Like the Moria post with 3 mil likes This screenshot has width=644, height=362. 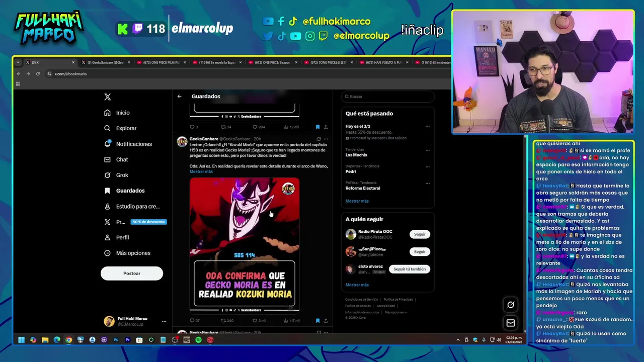click(259, 321)
